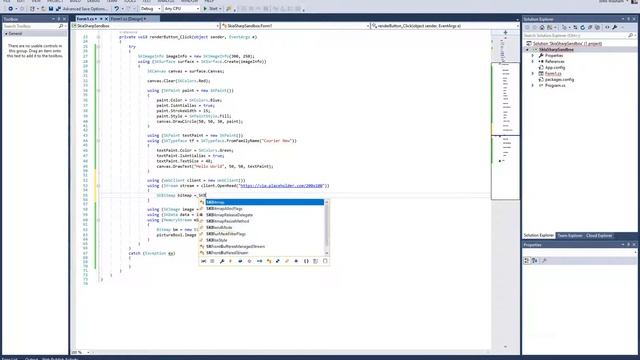This screenshot has height=360, width=640.
Task: Click the Search Solution Explorer field
Action: point(579,36)
